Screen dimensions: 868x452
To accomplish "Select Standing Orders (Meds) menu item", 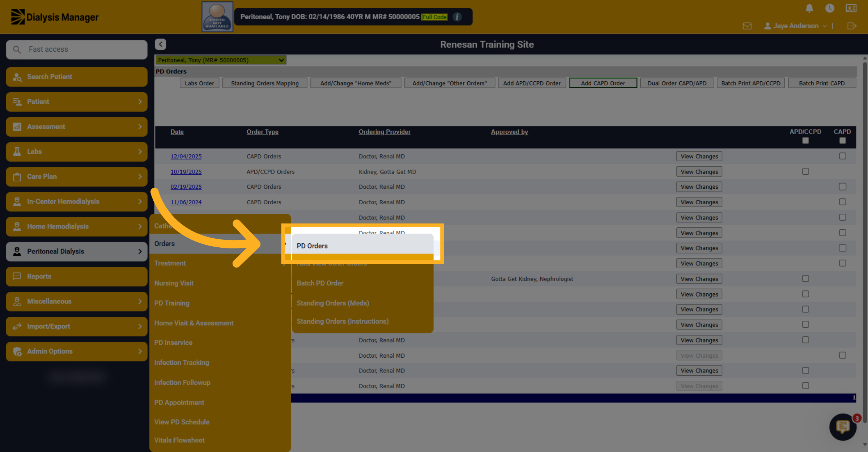I will pos(362,303).
